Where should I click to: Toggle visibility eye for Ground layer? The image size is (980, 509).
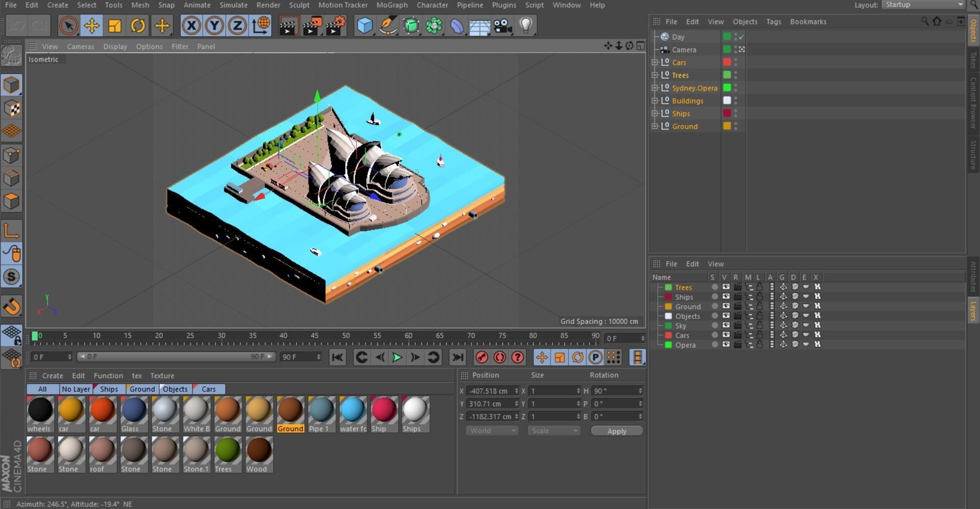point(726,307)
